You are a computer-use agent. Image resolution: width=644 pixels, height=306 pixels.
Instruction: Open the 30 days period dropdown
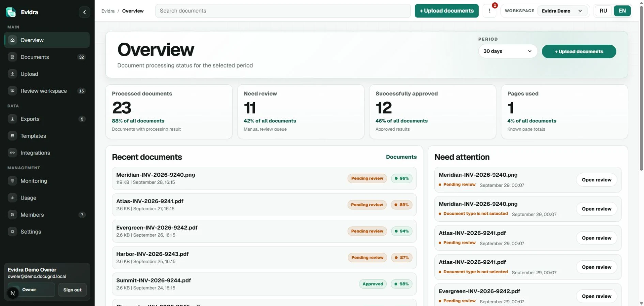[x=508, y=51]
